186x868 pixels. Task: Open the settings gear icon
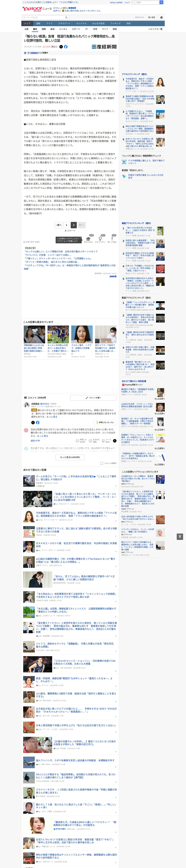(161, 18)
